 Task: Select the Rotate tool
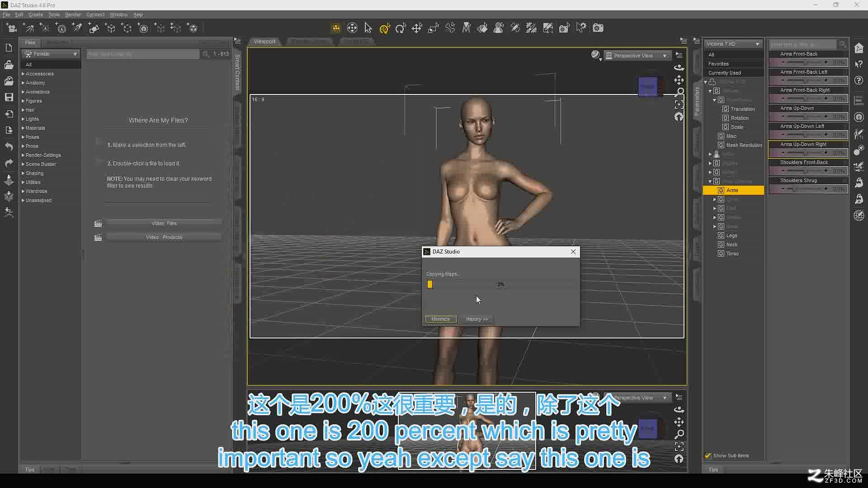tap(401, 28)
